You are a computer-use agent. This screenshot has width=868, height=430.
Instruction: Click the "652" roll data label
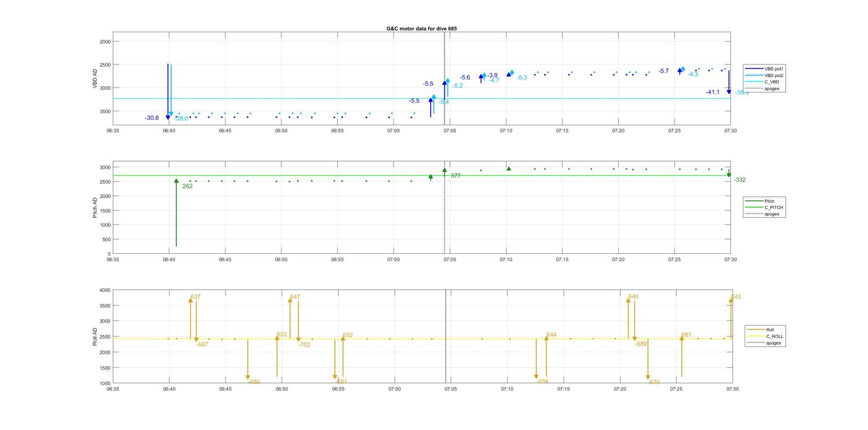(x=348, y=335)
